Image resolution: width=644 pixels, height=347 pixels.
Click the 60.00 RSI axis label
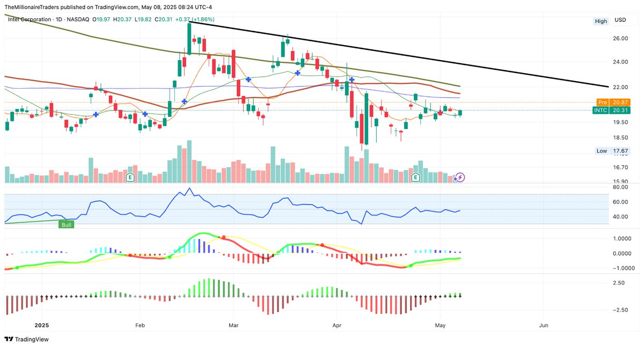[x=621, y=202]
